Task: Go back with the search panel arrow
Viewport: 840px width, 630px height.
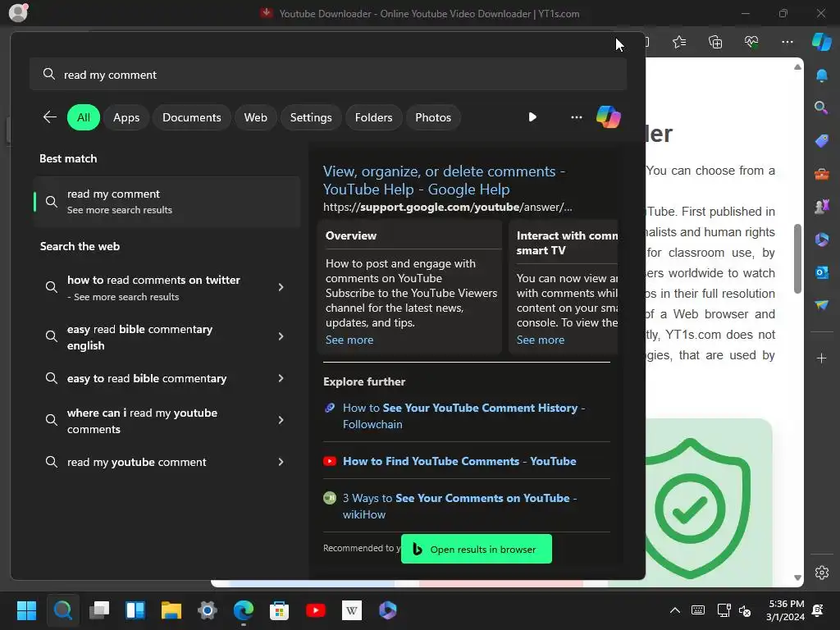Action: (x=50, y=117)
